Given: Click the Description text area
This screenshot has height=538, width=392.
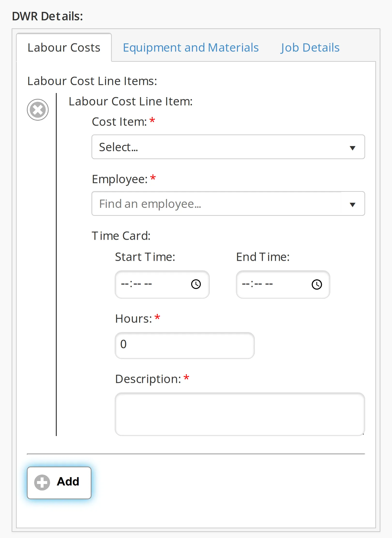Looking at the screenshot, I should click(x=240, y=414).
